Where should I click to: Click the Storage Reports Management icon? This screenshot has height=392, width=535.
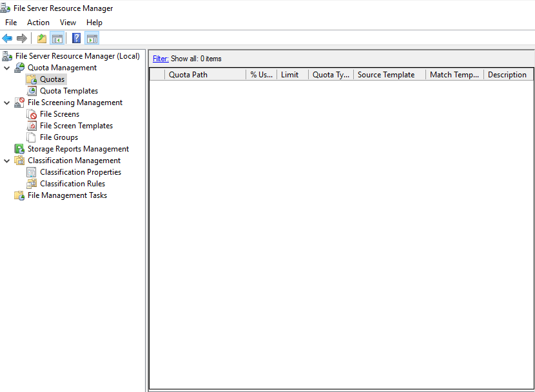(19, 149)
